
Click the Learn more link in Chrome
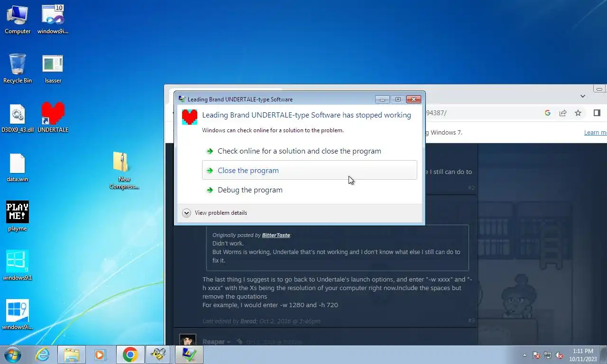point(595,133)
